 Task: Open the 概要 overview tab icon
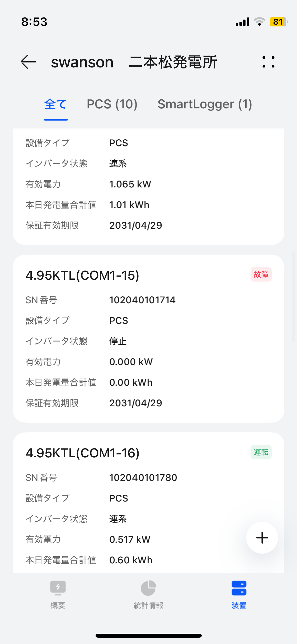click(58, 588)
